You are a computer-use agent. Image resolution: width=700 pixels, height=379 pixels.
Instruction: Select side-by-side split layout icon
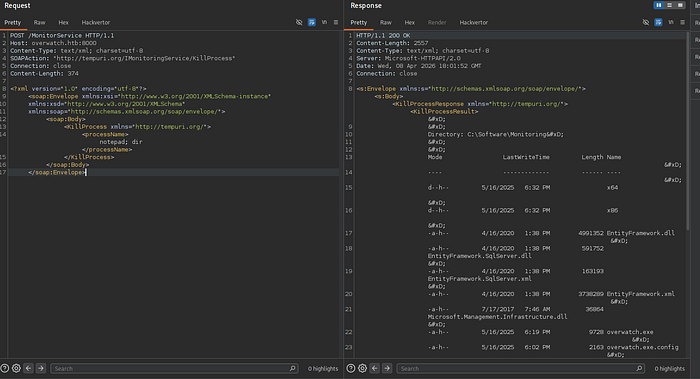click(659, 5)
